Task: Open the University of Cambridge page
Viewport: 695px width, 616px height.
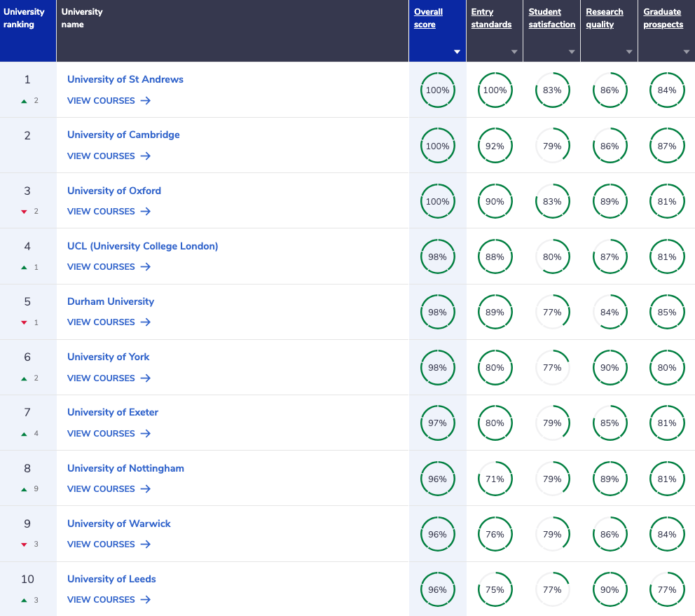Action: 123,135
